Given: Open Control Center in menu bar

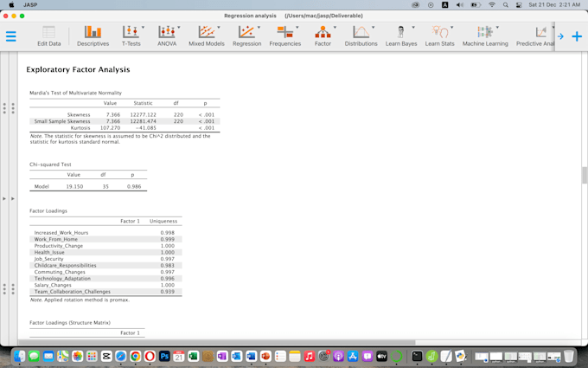Looking at the screenshot, I should (x=519, y=5).
